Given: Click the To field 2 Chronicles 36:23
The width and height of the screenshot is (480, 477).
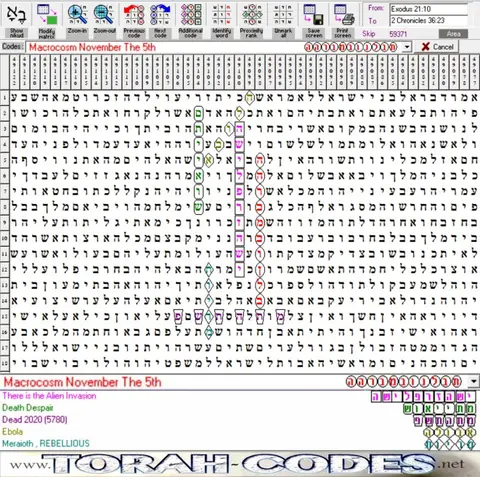Looking at the screenshot, I should [x=429, y=20].
